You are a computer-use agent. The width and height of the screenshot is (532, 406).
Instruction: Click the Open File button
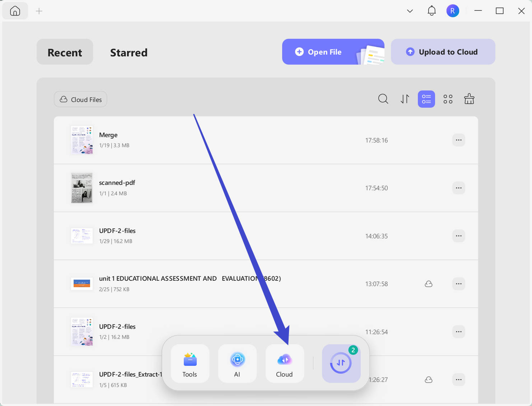[x=333, y=52]
